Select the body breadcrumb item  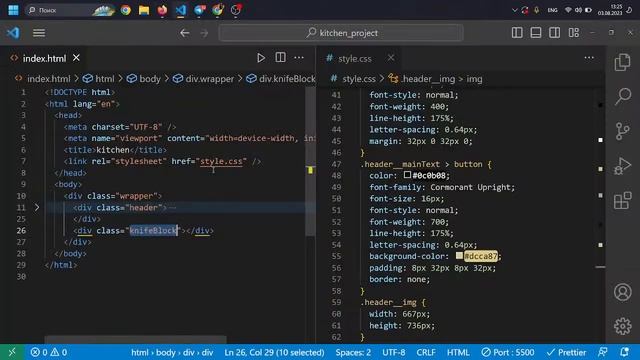tap(144, 79)
